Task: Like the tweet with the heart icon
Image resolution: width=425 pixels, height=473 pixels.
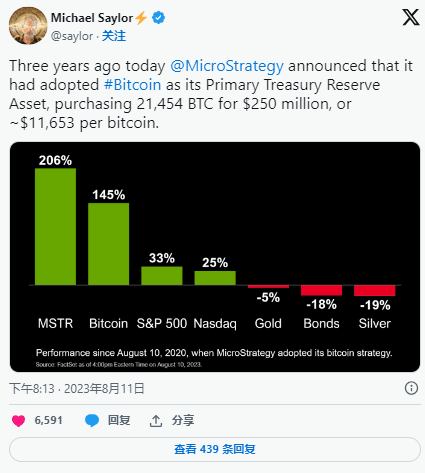Action: pos(18,421)
